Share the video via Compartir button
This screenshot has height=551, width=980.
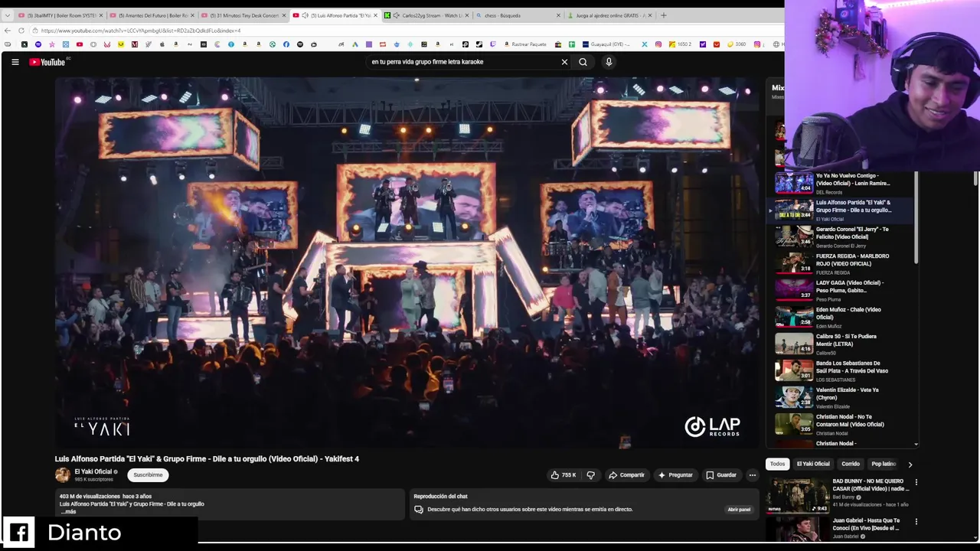[x=626, y=475]
